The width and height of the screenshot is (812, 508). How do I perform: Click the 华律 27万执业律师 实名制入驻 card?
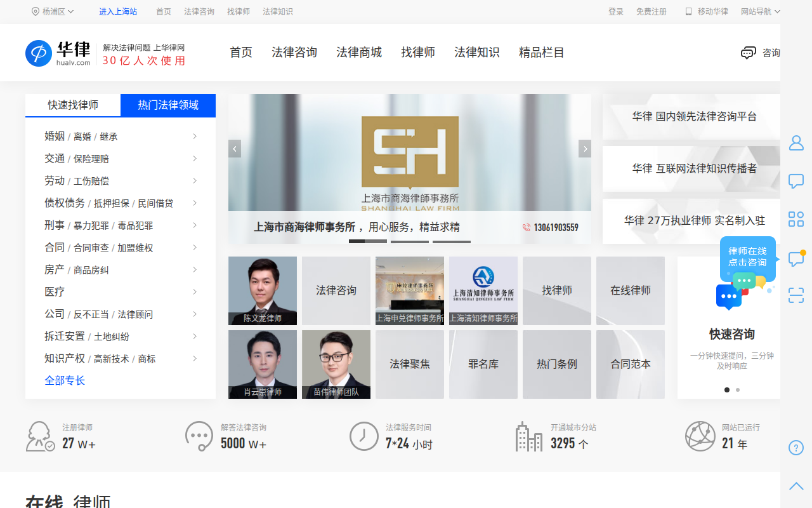[691, 221]
